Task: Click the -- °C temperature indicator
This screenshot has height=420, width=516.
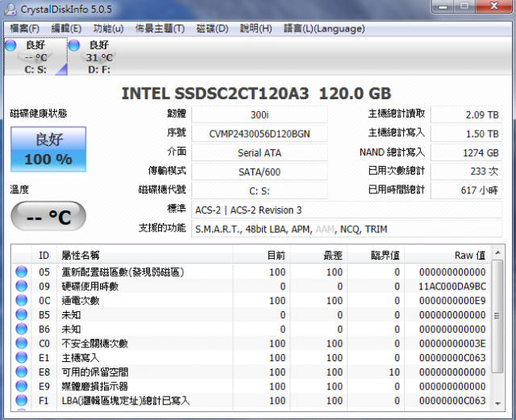Action: 48,216
